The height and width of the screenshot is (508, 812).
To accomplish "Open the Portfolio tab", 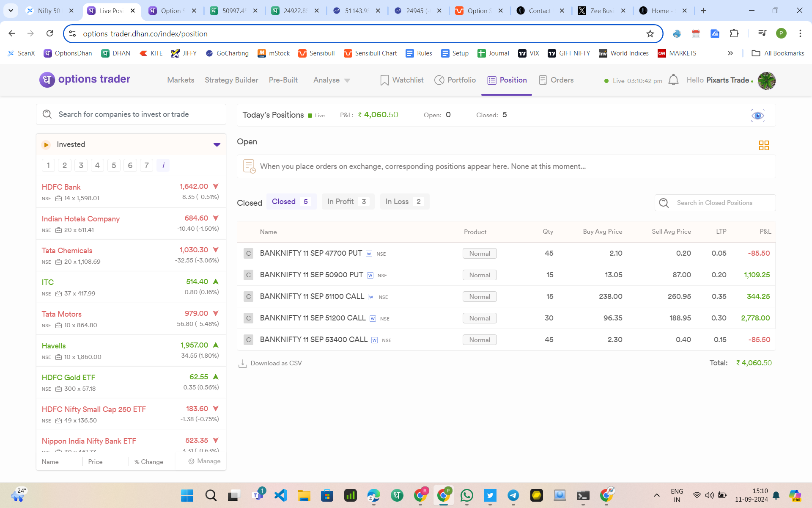I will 455,80.
